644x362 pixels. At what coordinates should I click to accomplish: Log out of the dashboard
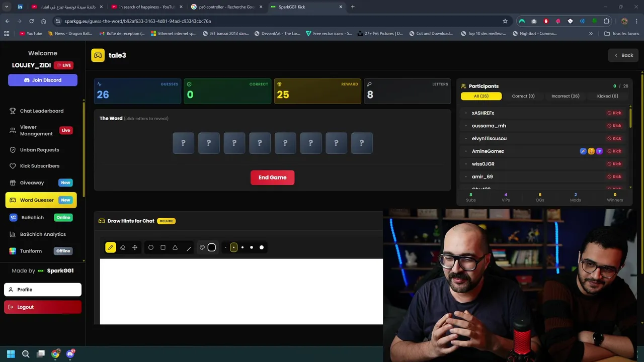43,307
